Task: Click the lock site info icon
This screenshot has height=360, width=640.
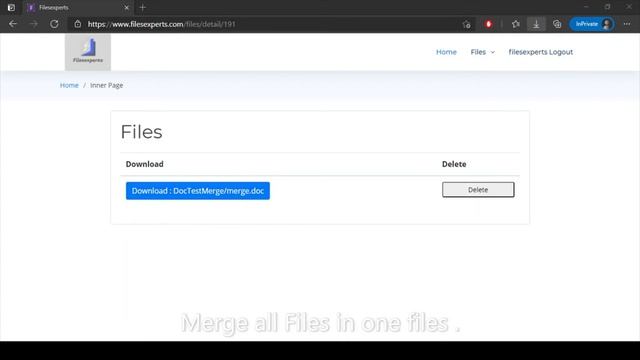Action: (78, 24)
